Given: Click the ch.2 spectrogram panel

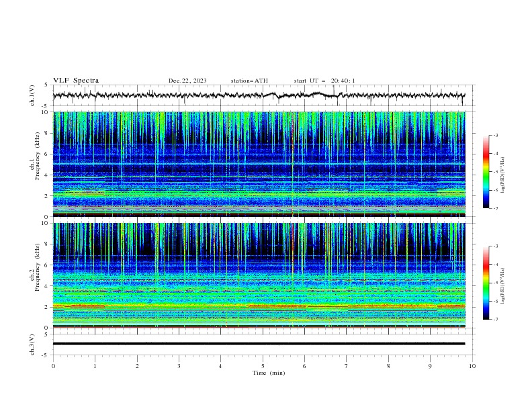Looking at the screenshot, I should click(259, 275).
